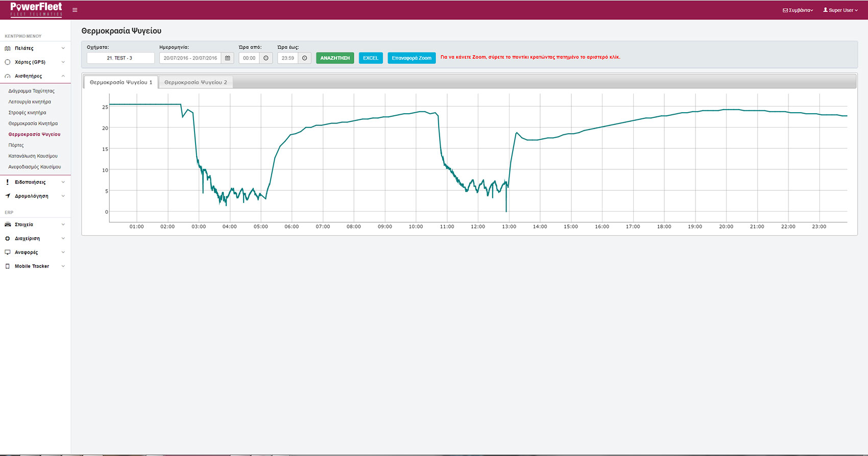Click the clock icon beside end time

[305, 58]
